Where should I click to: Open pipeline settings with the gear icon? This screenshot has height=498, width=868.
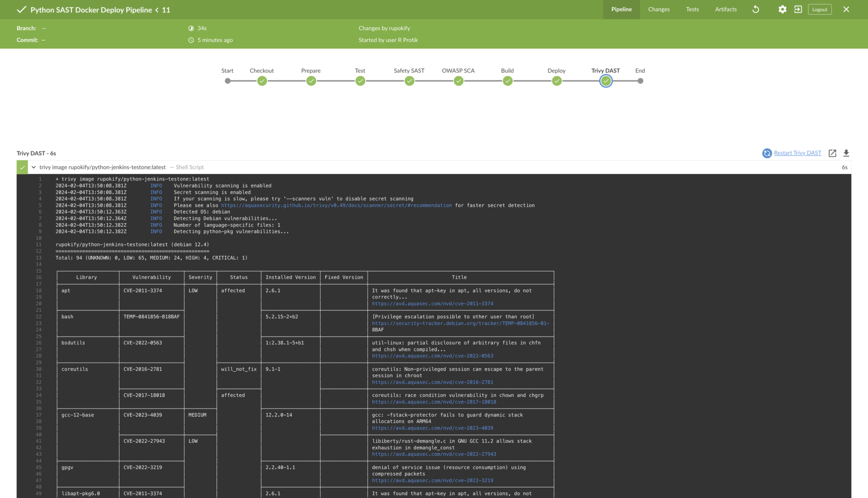pyautogui.click(x=782, y=9)
